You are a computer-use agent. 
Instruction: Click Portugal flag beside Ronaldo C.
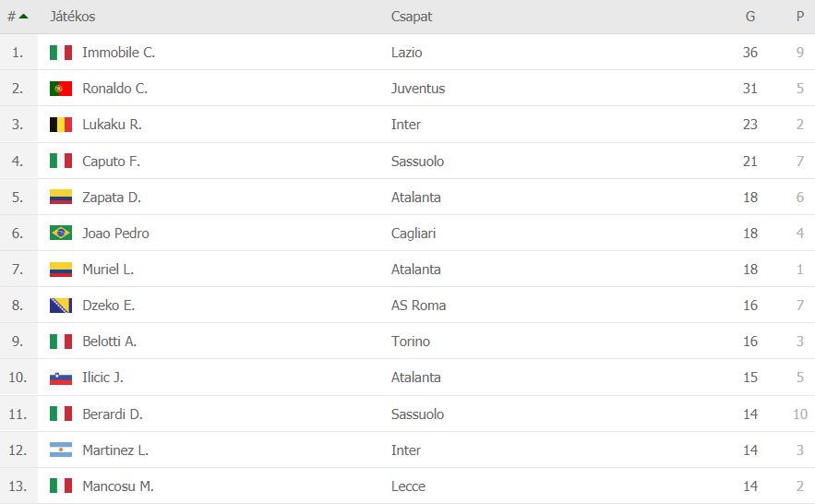61,89
